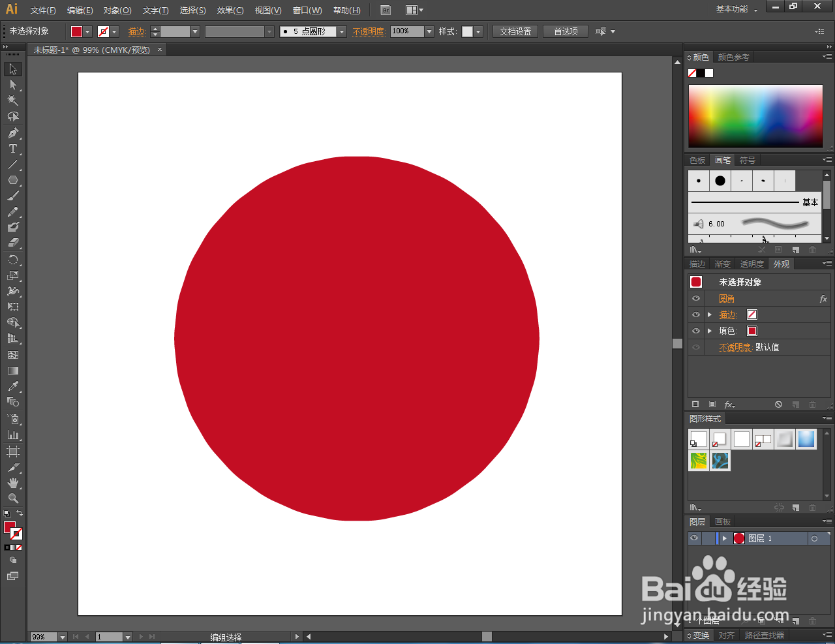
Task: Open the 基本功能 workspace switcher
Action: (737, 9)
